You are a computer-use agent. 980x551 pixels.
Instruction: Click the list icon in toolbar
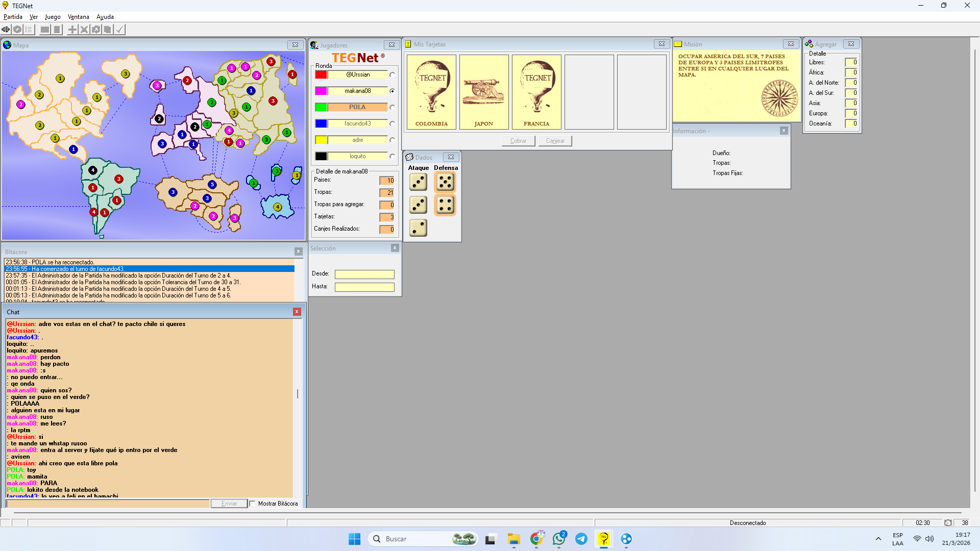(29, 30)
